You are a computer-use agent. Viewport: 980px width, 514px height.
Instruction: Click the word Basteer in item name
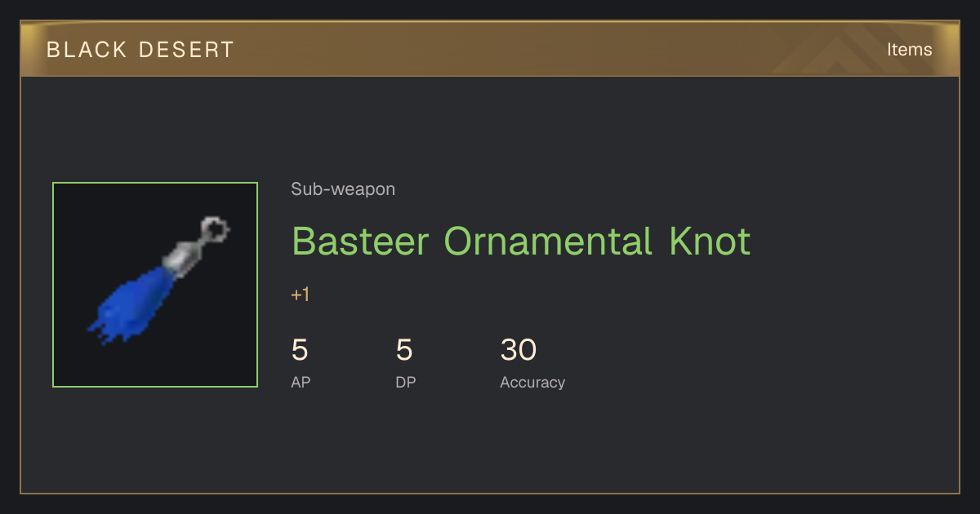[360, 242]
